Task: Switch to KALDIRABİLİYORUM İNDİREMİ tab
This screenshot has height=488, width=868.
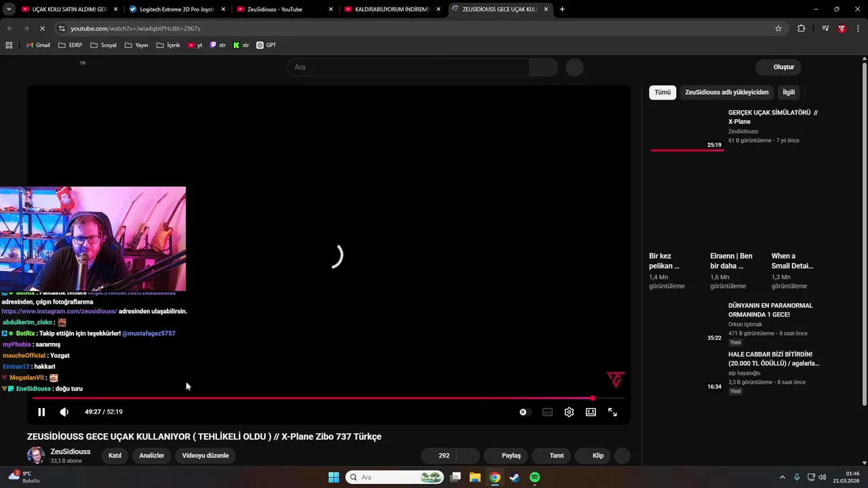Action: 392,9
